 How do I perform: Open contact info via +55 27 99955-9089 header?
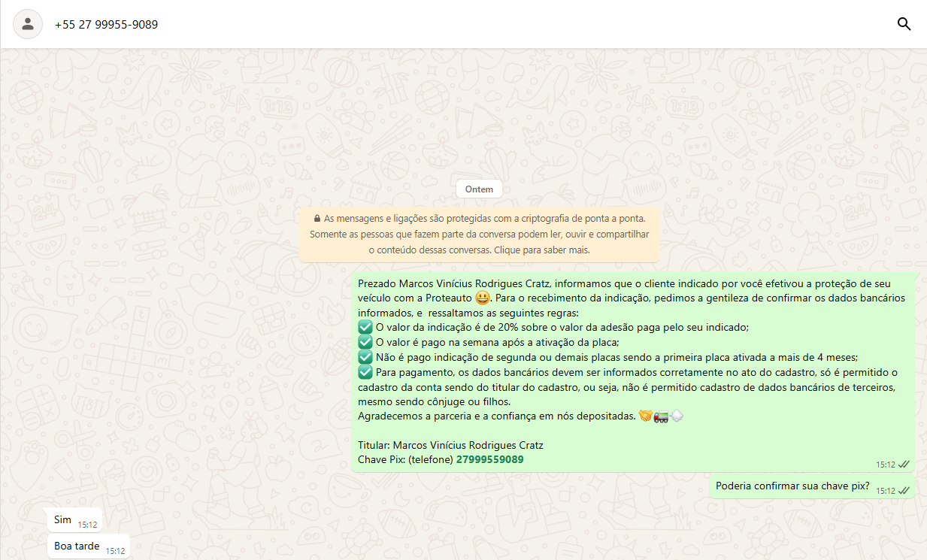coord(106,25)
